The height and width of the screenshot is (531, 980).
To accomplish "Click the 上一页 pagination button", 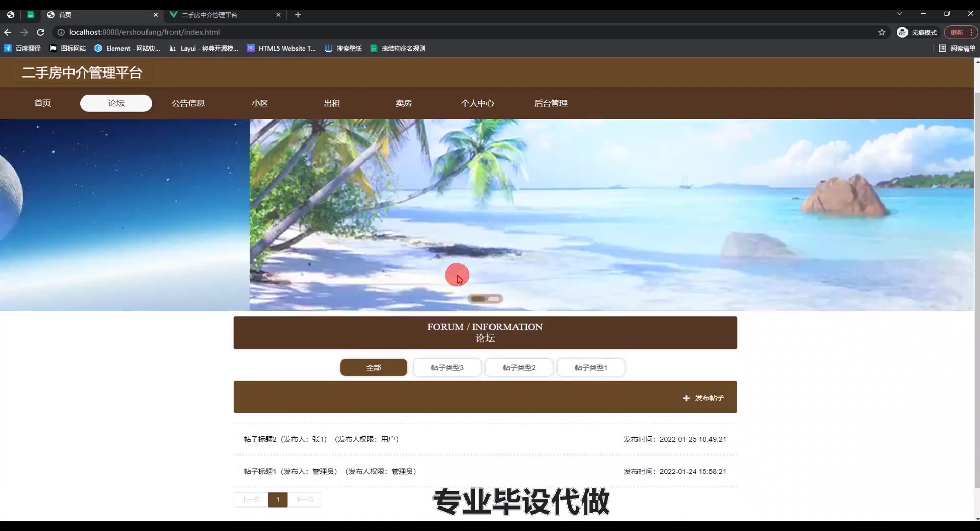I will 251,500.
